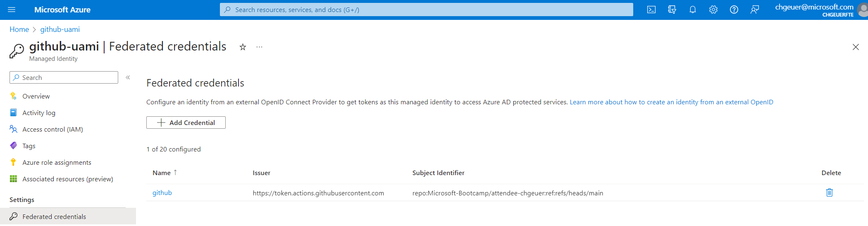This screenshot has height=226, width=868.
Task: Focus the sidebar Search field
Action: click(64, 77)
